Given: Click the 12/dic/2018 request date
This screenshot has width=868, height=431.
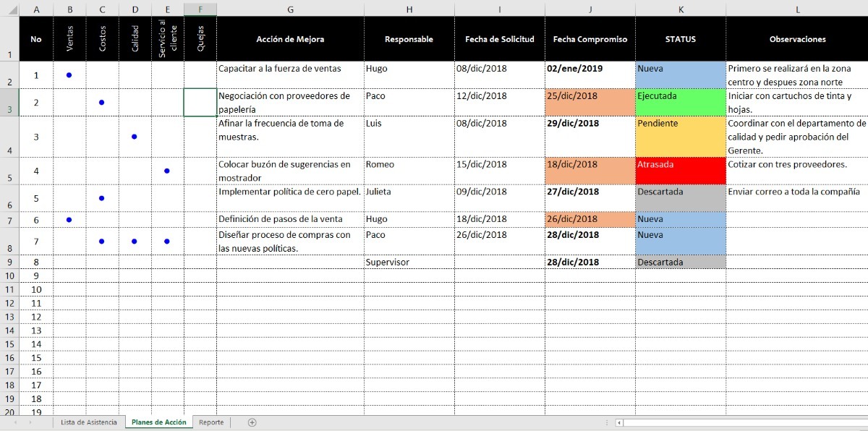Looking at the screenshot, I should click(500, 103).
